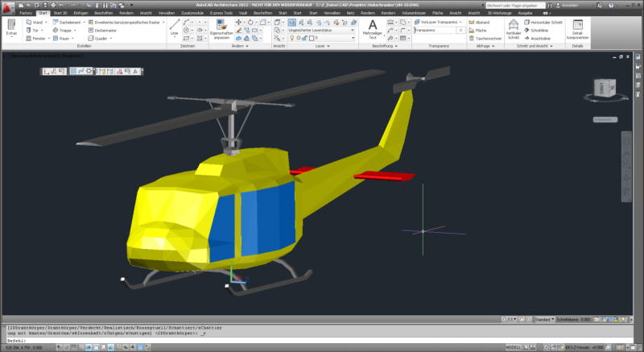Expand the Schnitt und Ansicht panel
The width and height of the screenshot is (644, 352).
(535, 46)
